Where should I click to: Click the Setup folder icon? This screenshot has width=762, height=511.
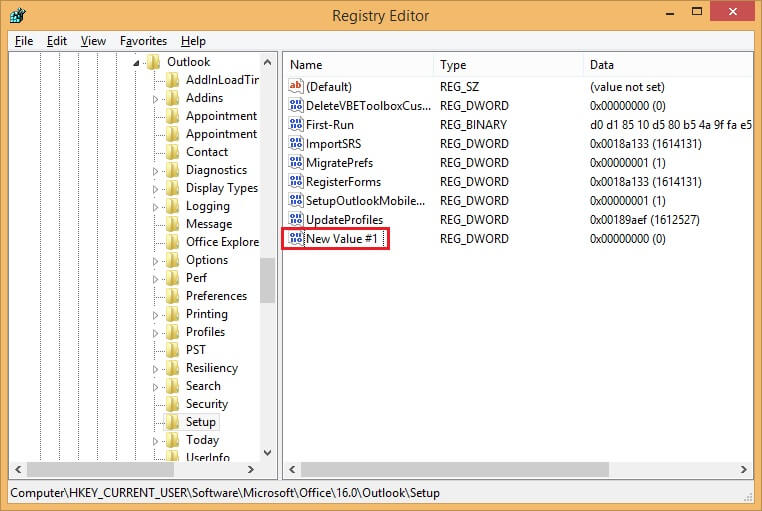(x=173, y=421)
